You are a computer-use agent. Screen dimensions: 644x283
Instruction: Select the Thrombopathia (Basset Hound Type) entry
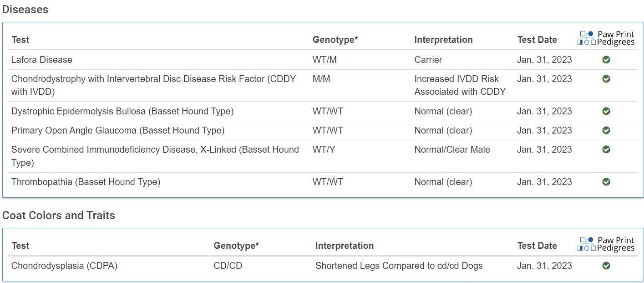[86, 182]
